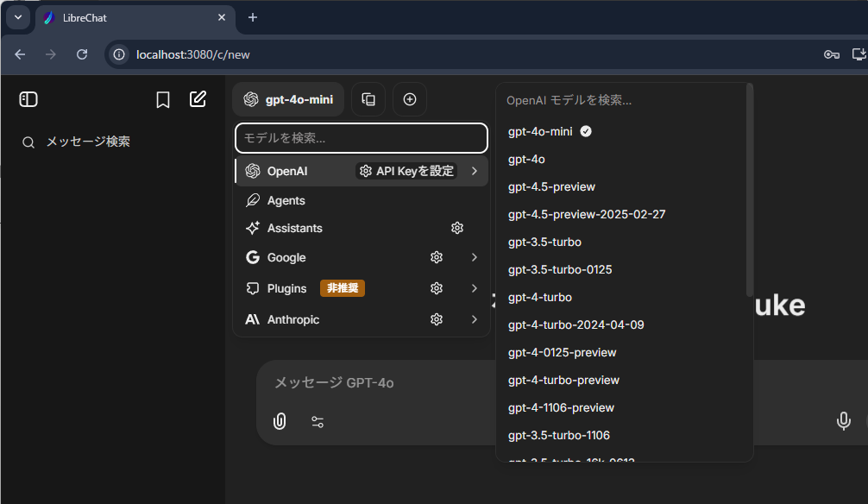Screen dimensions: 868x504
Task: Click the 非推奨 badge on Plugins
Action: pos(343,288)
